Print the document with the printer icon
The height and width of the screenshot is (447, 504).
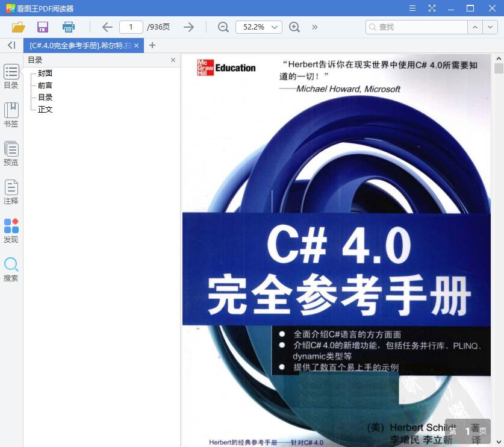tap(69, 27)
